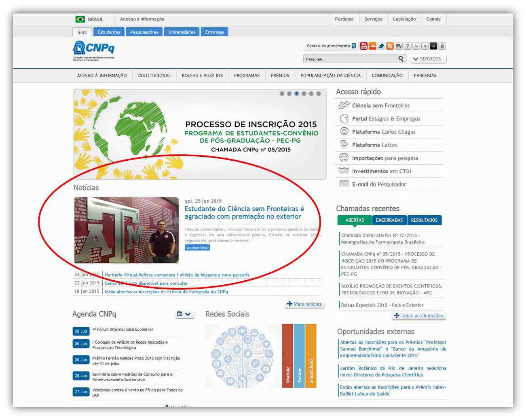Image resolution: width=526 pixels, height=420 pixels.
Task: Switch to the RESULTADOS tab
Action: coord(424,220)
